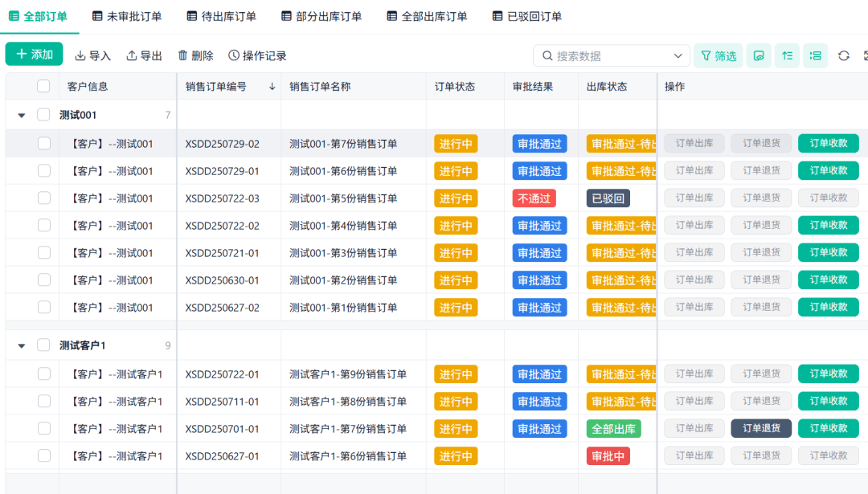868x494 pixels.
Task: Click order number XSDD250627-02
Action: (222, 308)
